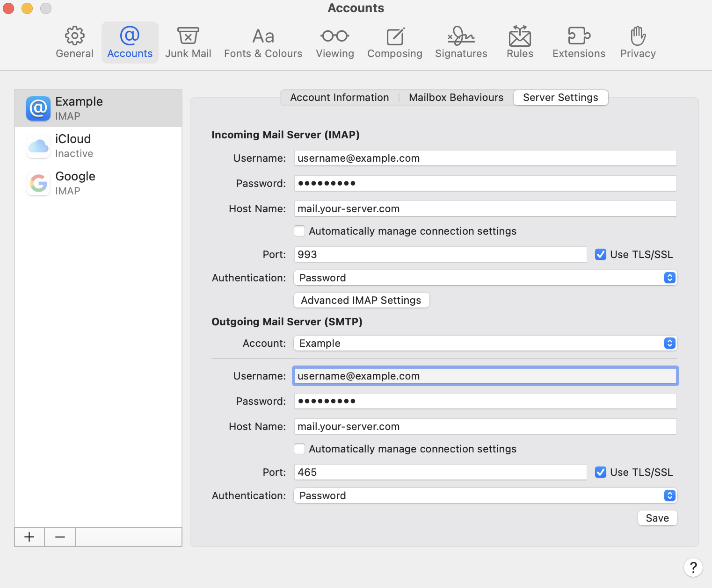Click Advanced IMAP Settings button
Image resolution: width=712 pixels, height=588 pixels.
(x=361, y=300)
